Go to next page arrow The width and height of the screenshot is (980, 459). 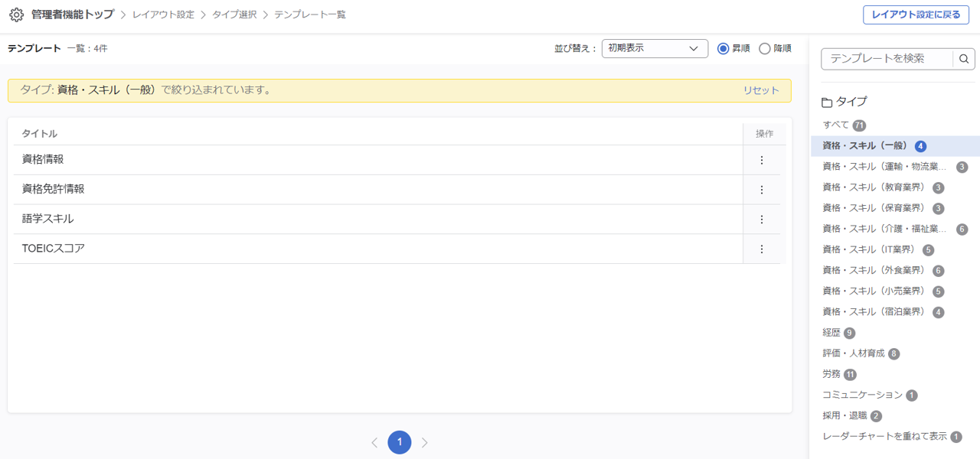click(425, 442)
